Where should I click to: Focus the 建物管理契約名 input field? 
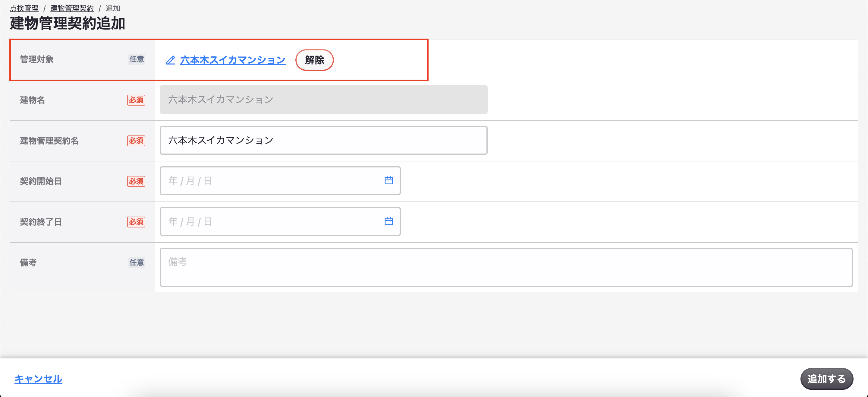[x=323, y=140]
